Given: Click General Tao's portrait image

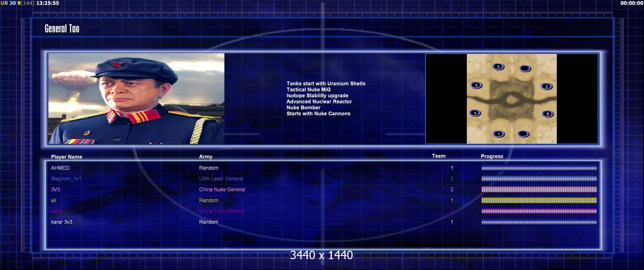Looking at the screenshot, I should (x=136, y=99).
